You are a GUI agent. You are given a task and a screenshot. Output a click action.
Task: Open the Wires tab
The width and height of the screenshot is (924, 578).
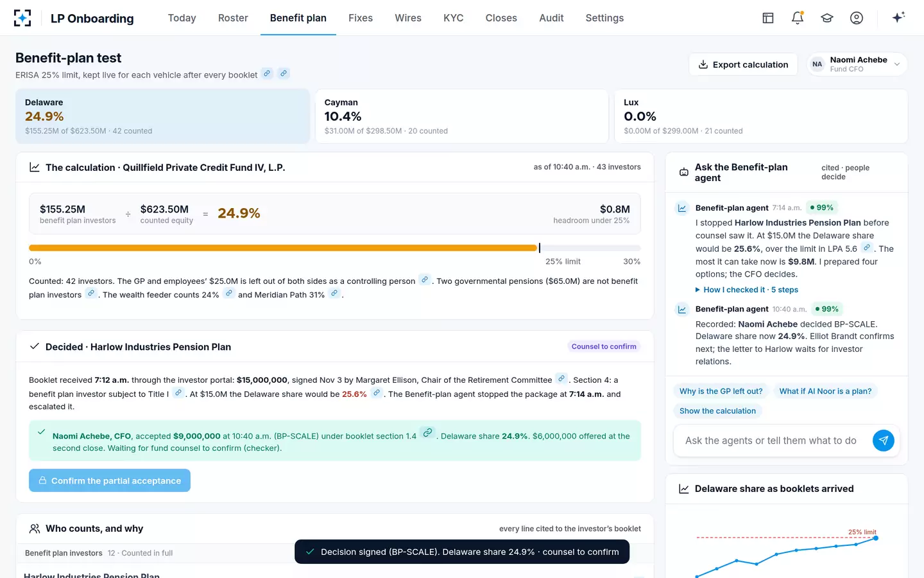(408, 18)
